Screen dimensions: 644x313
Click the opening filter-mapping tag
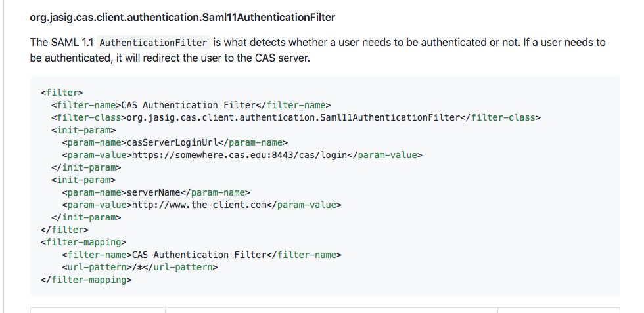coord(83,242)
